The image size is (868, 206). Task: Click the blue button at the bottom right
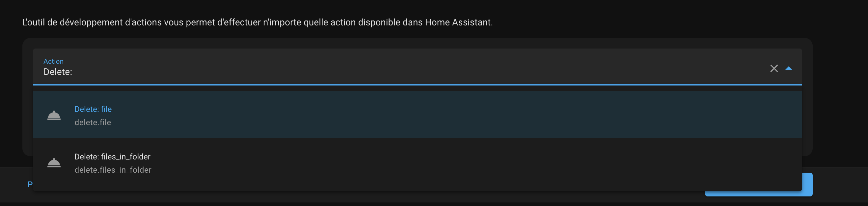(807, 185)
